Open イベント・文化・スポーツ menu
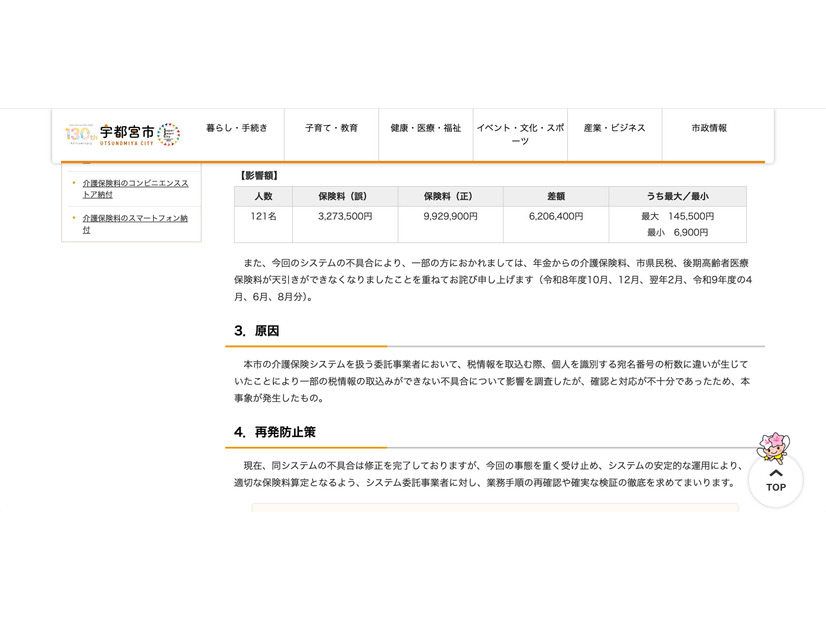 point(520,134)
